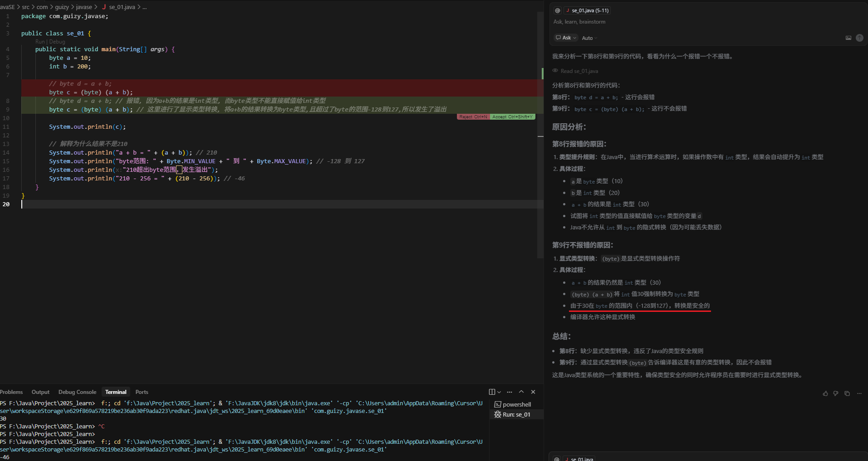
Task: Click the @ add-context button in the top chat input
Action: [558, 10]
